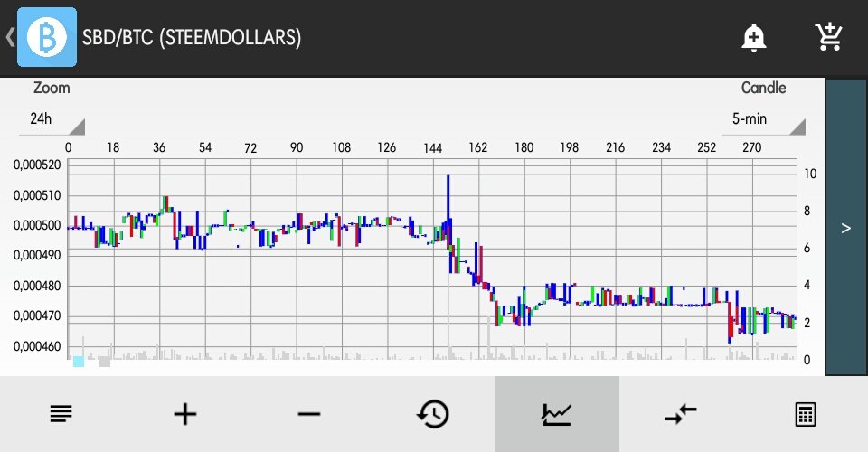Image resolution: width=868 pixels, height=452 pixels.
Task: Click the 0,000460 price axis label
Action: [37, 347]
